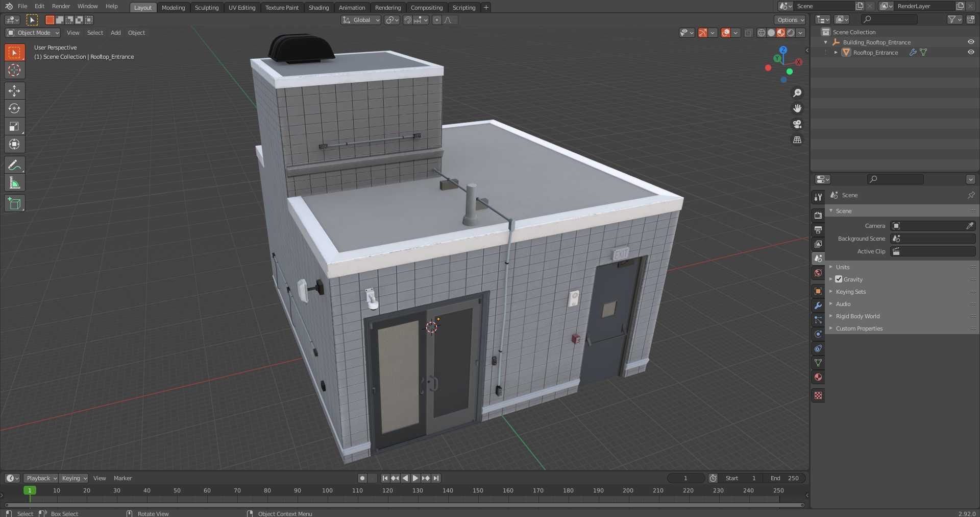Open View Layer properties tab
This screenshot has height=517, width=980.
coord(818,244)
